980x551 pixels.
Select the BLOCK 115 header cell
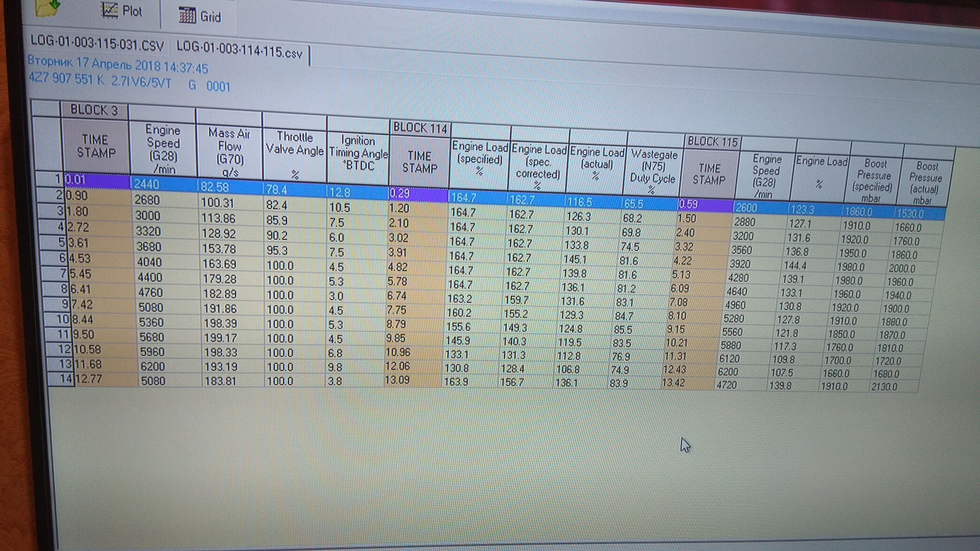[712, 142]
